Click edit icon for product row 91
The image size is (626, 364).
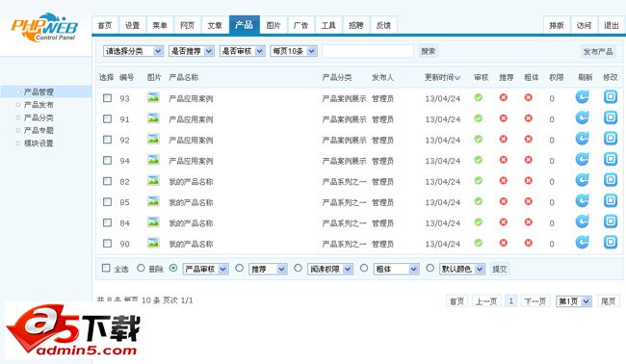tap(611, 117)
